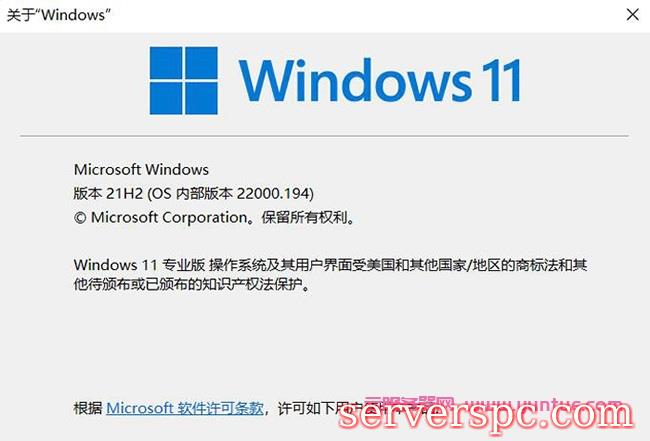
Task: Click the 知识产权法保护 paragraph line
Action: point(192,285)
